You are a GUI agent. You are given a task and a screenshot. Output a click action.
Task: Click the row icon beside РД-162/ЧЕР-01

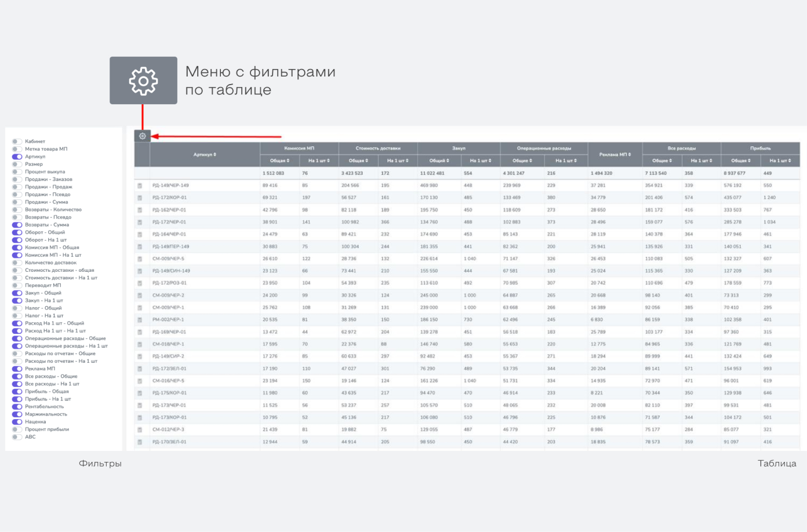click(x=140, y=210)
